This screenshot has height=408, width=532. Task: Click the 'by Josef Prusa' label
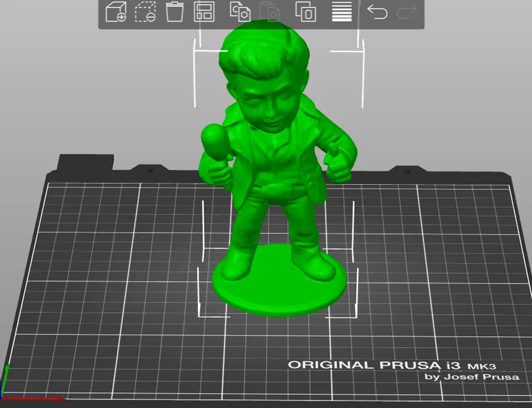tap(474, 377)
